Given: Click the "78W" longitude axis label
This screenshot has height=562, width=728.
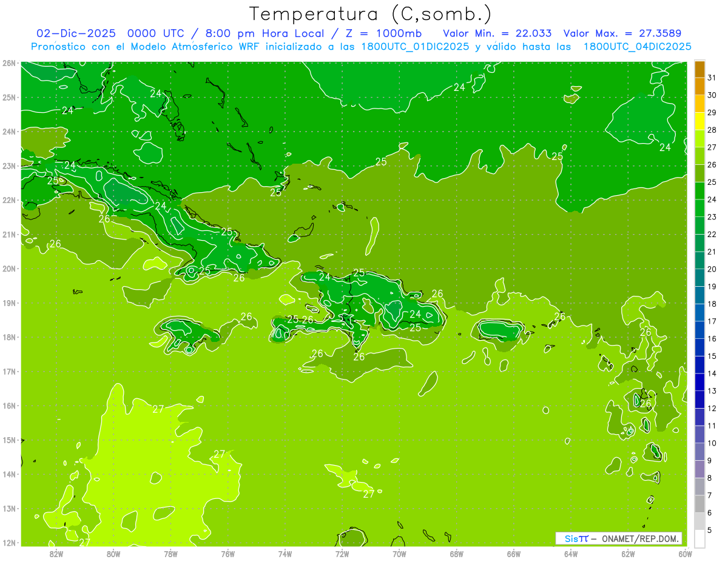Looking at the screenshot, I should point(170,553).
